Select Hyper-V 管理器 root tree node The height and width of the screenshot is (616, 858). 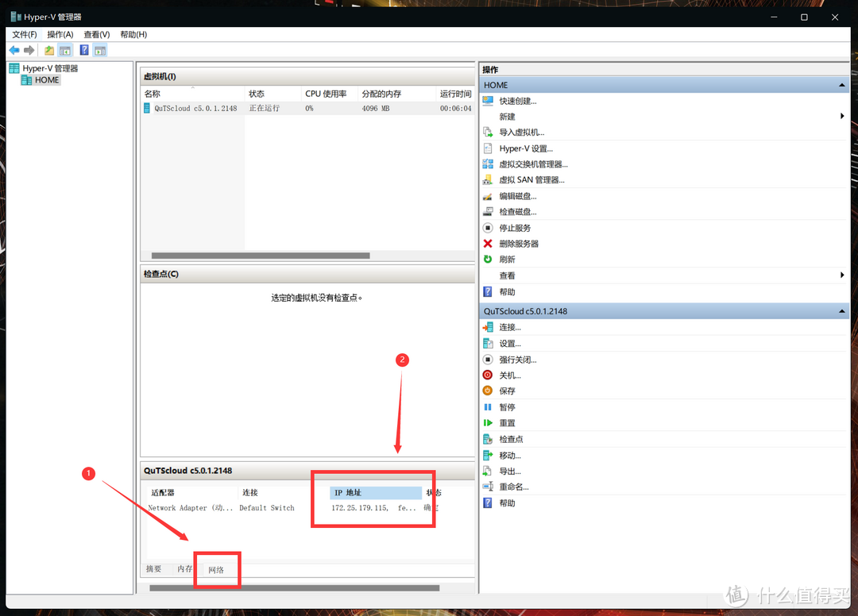click(44, 68)
